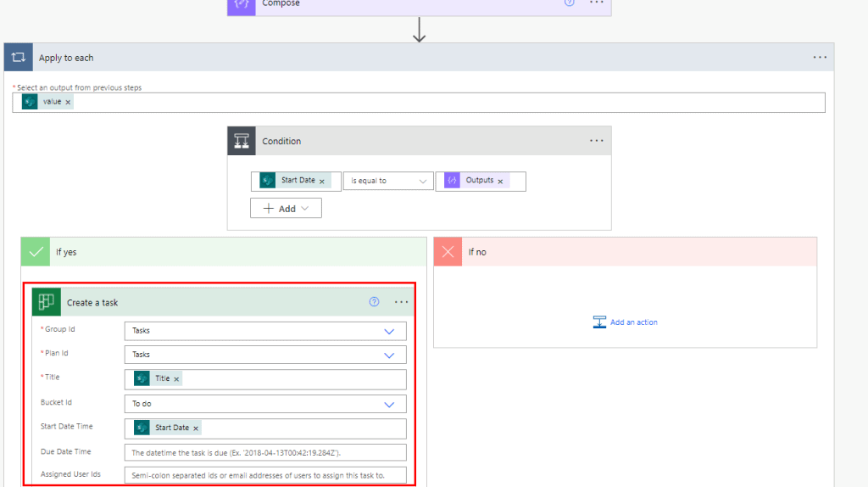Open help for the Compose action
Image resolution: width=868 pixels, height=487 pixels.
[569, 3]
